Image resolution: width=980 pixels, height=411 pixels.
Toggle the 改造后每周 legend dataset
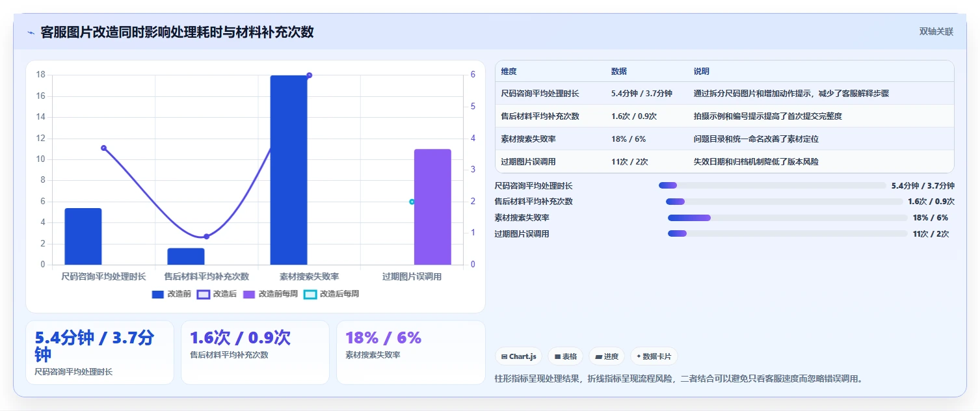(x=331, y=294)
